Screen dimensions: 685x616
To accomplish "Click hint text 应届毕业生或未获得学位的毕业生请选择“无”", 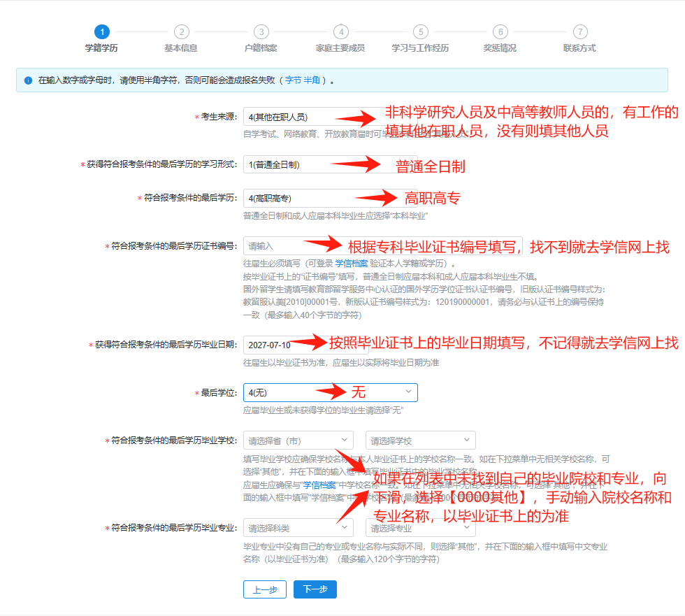I will [323, 410].
